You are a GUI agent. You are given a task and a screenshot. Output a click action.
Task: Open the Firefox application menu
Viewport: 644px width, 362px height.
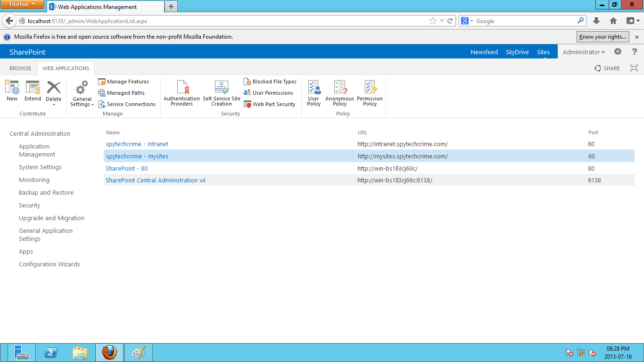tap(22, 5)
